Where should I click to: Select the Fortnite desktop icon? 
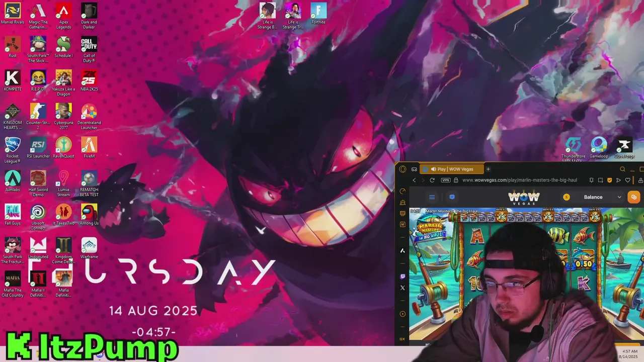tap(318, 14)
